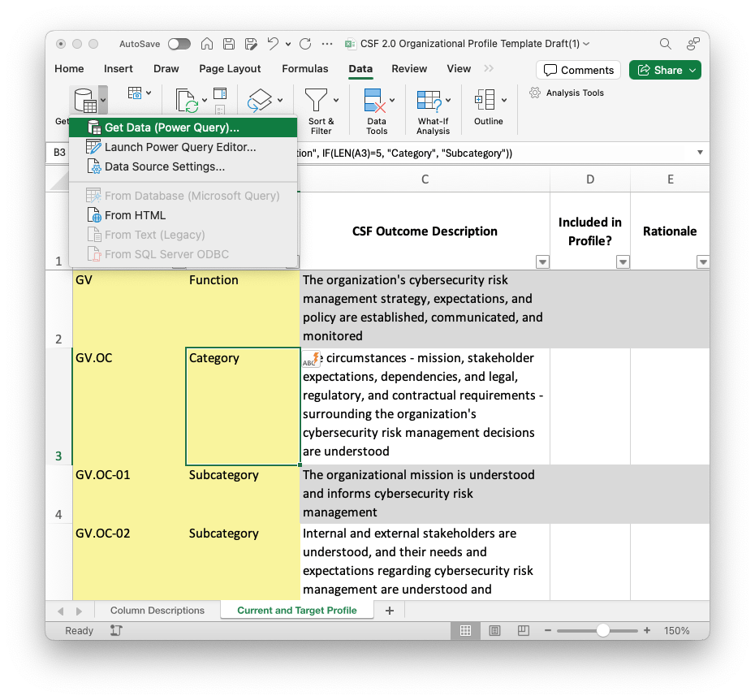This screenshot has width=755, height=700.
Task: Click the search magnifier icon
Action: pyautogui.click(x=665, y=44)
